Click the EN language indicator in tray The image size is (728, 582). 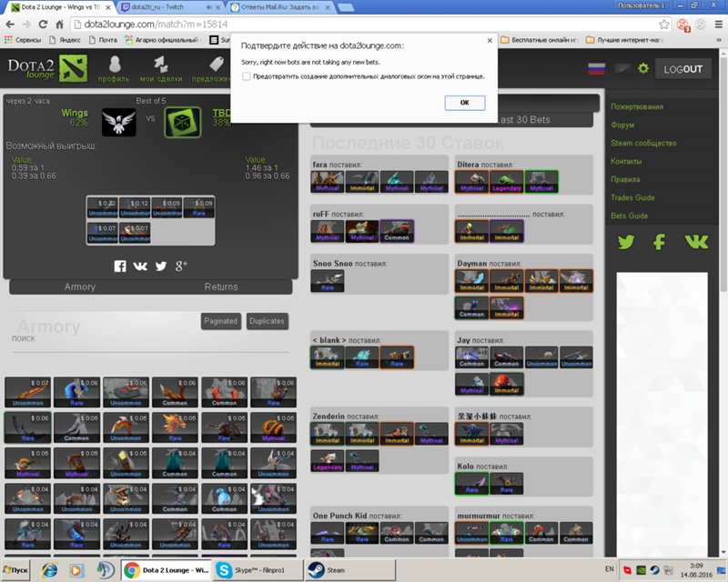point(609,569)
